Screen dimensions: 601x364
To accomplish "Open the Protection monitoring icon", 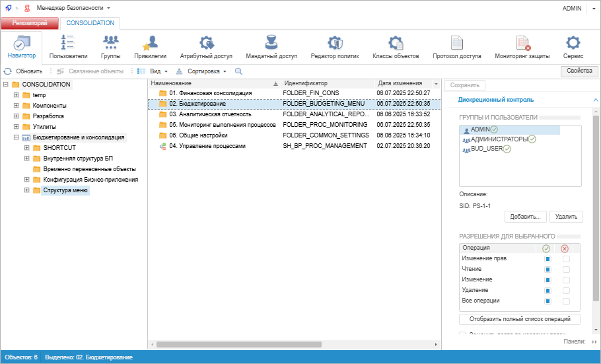I will pyautogui.click(x=522, y=42).
